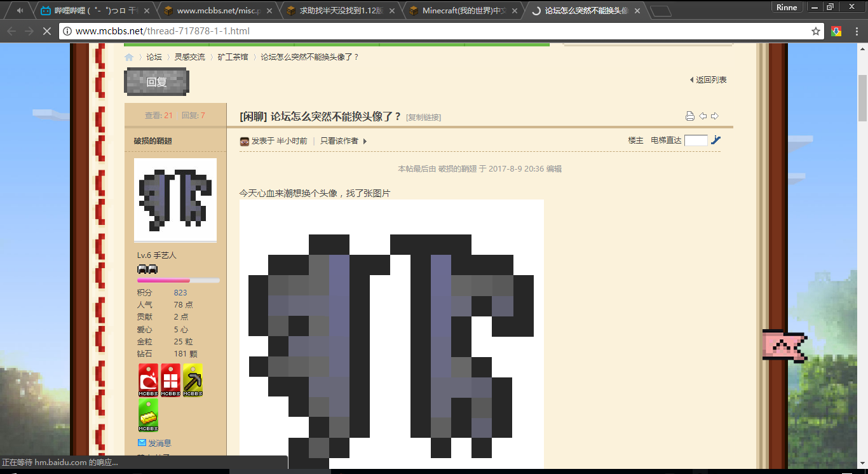Click the small poster avatar icon beside 发表于
This screenshot has width=868, height=474.
pos(245,141)
